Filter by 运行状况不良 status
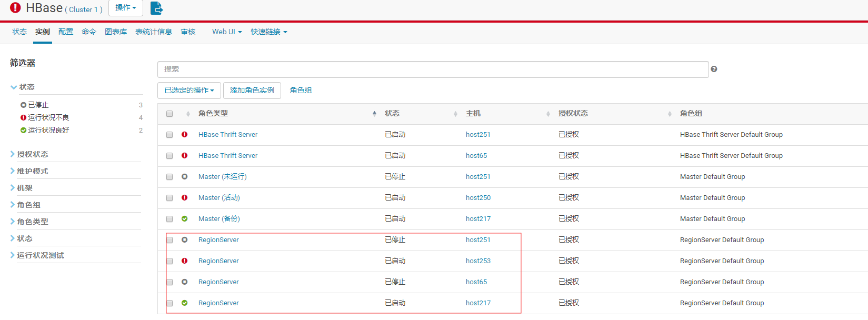868x320 pixels. point(48,117)
